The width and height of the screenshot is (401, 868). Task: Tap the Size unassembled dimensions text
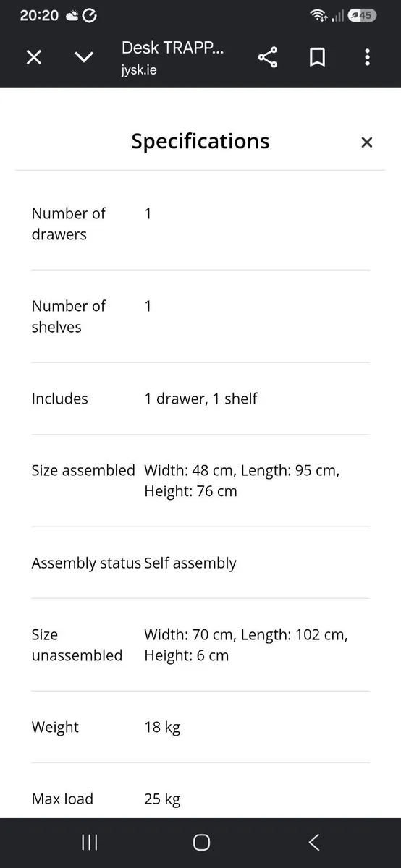[246, 645]
